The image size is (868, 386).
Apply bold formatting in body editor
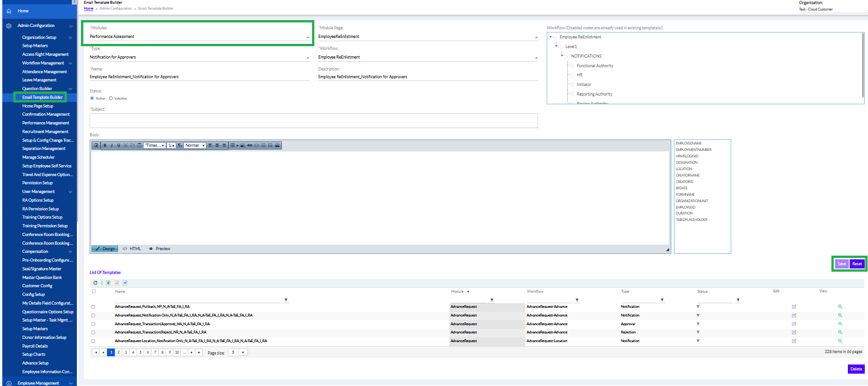(x=105, y=145)
